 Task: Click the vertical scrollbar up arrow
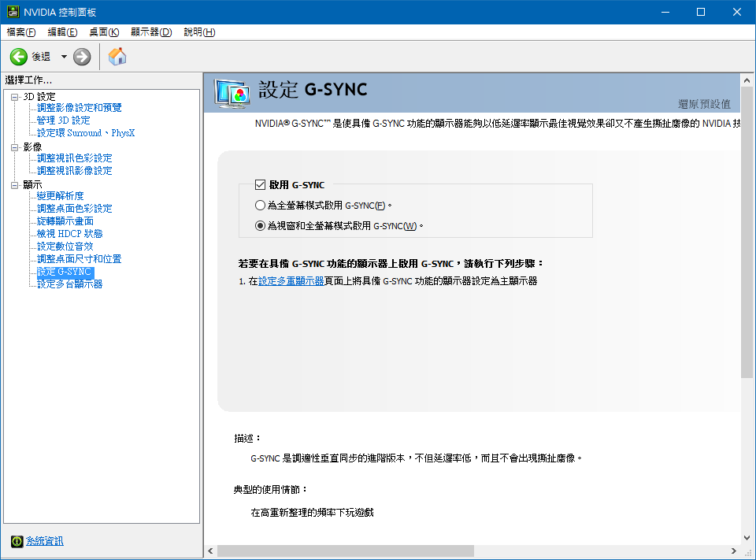click(747, 80)
